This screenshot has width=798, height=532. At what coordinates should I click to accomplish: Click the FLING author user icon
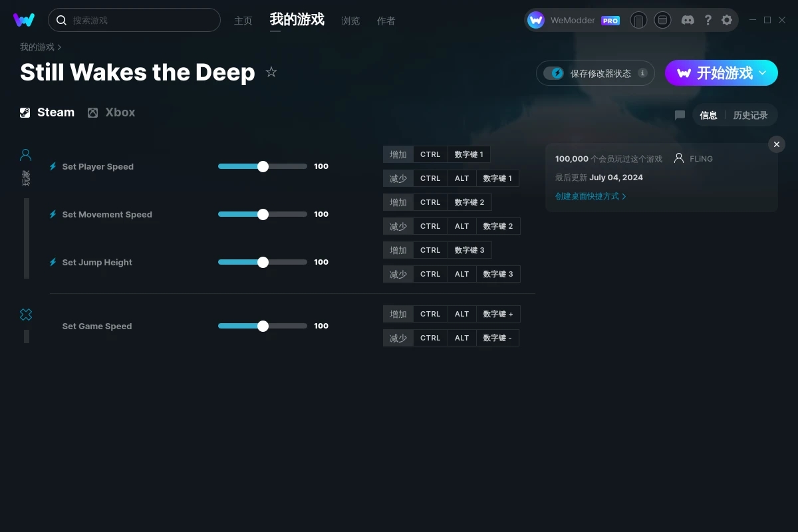(679, 158)
